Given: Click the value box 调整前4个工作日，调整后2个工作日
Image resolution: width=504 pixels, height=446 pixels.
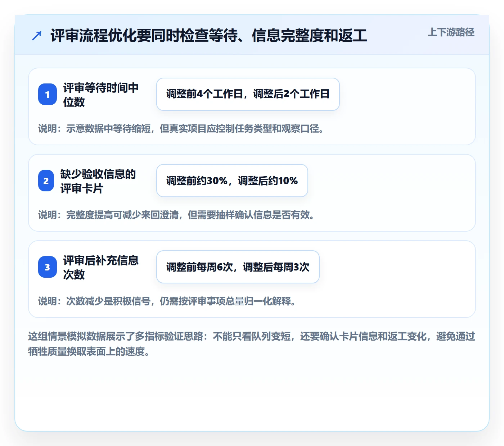Looking at the screenshot, I should pyautogui.click(x=248, y=94).
